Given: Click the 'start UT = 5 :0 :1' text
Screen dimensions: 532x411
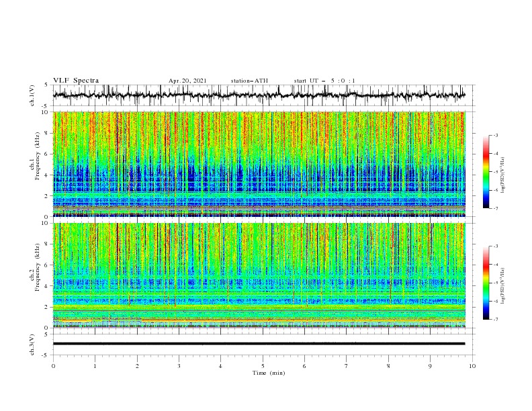Looking at the screenshot, I should [324, 81].
